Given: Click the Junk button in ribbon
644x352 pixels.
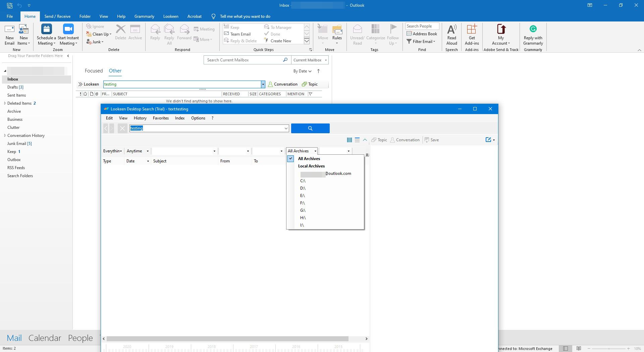Looking at the screenshot, I should pyautogui.click(x=95, y=42).
